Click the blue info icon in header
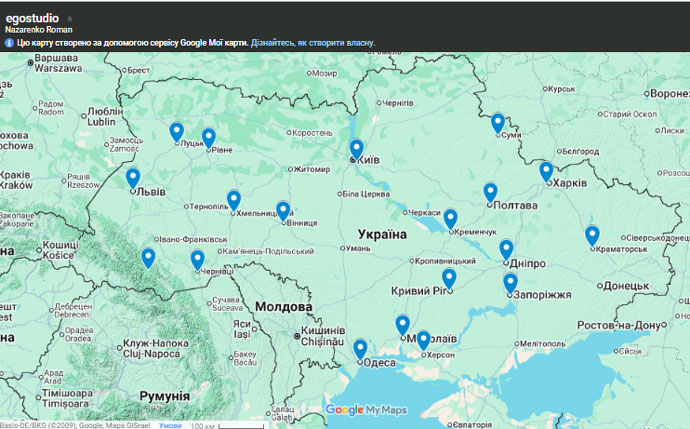This screenshot has width=690, height=429. (x=10, y=43)
